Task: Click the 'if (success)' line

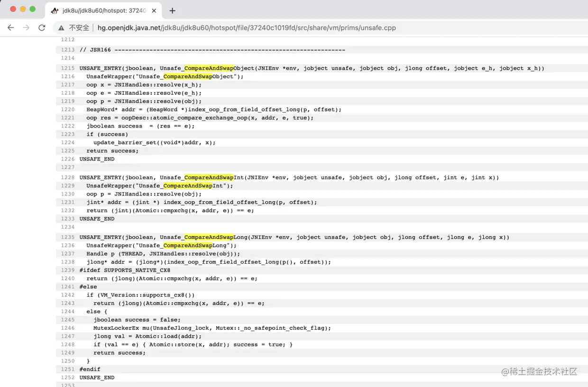Action: pyautogui.click(x=107, y=134)
